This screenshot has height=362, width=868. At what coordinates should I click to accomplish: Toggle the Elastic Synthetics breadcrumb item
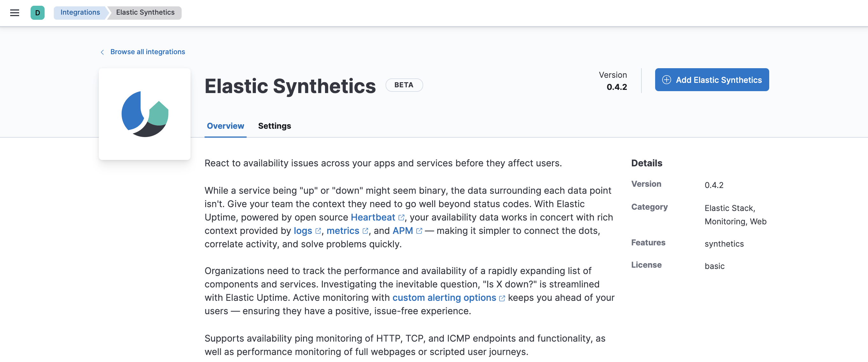[145, 11]
